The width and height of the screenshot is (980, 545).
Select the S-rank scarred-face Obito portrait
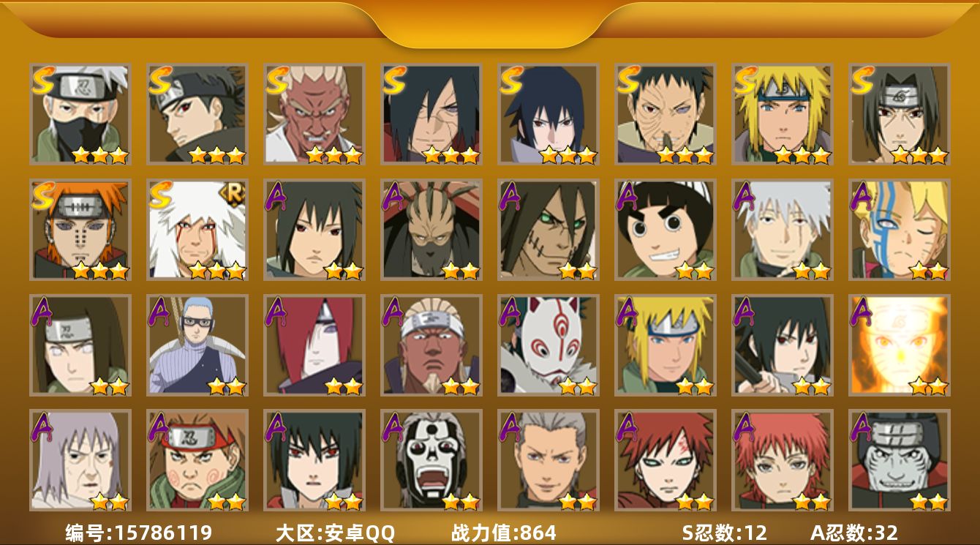(x=666, y=114)
